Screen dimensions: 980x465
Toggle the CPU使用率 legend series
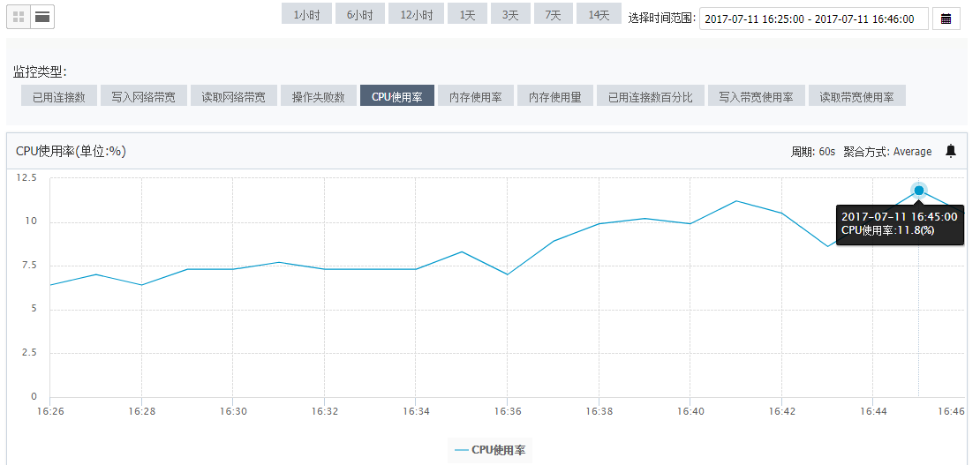click(x=490, y=449)
